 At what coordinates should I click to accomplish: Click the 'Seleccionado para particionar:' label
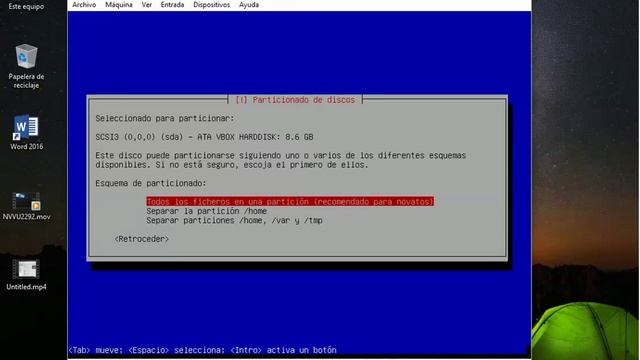click(165, 118)
